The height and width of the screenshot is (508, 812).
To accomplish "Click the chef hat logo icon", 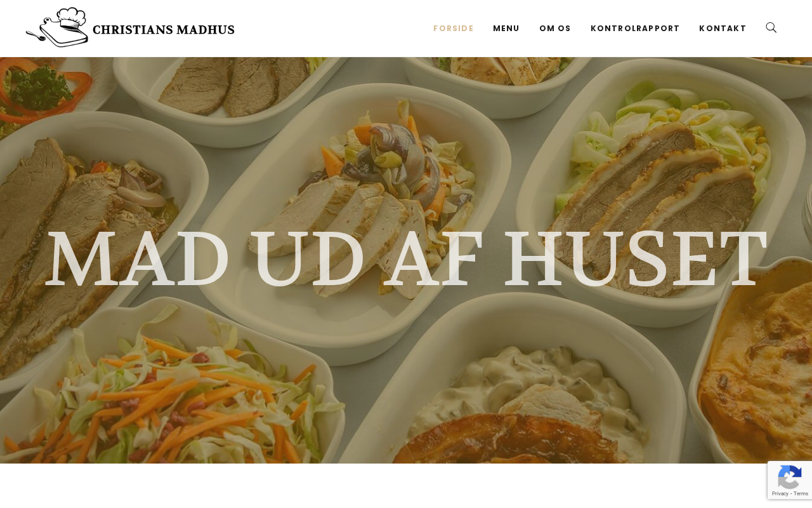I will (x=57, y=27).
